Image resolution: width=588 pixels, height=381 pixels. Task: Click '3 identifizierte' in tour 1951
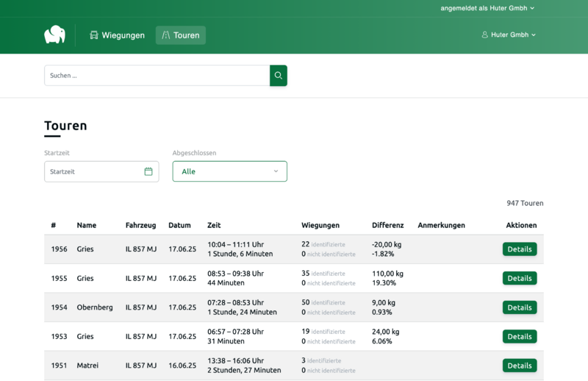[x=321, y=360]
